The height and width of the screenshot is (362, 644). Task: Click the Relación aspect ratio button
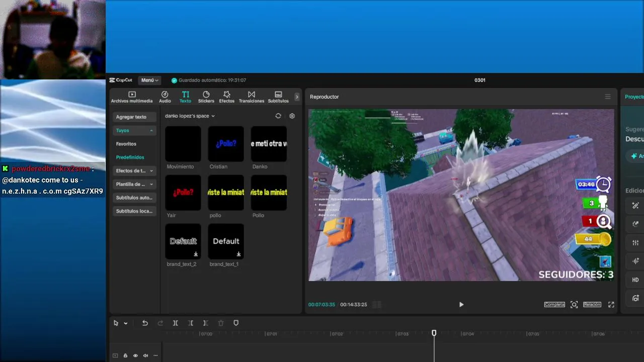(592, 304)
